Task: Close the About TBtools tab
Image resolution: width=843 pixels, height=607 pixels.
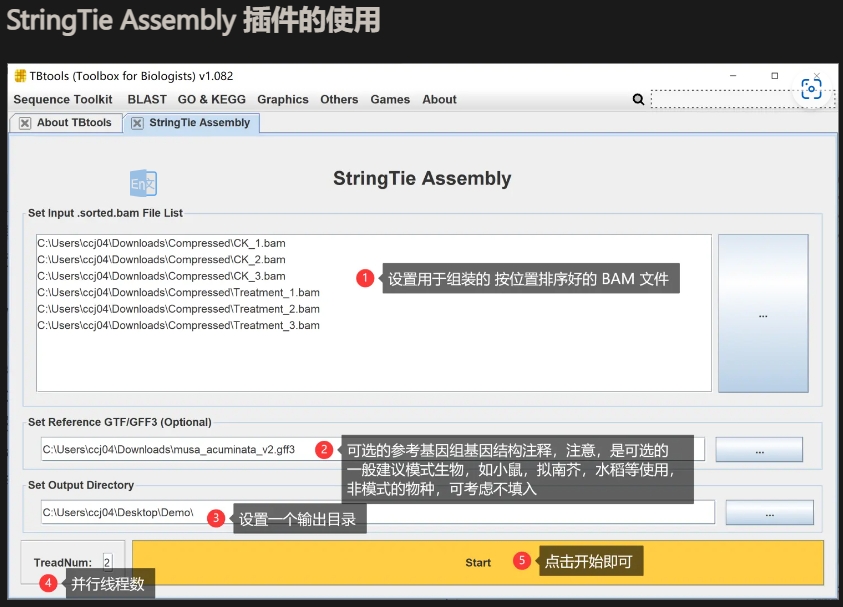Action: pyautogui.click(x=24, y=122)
